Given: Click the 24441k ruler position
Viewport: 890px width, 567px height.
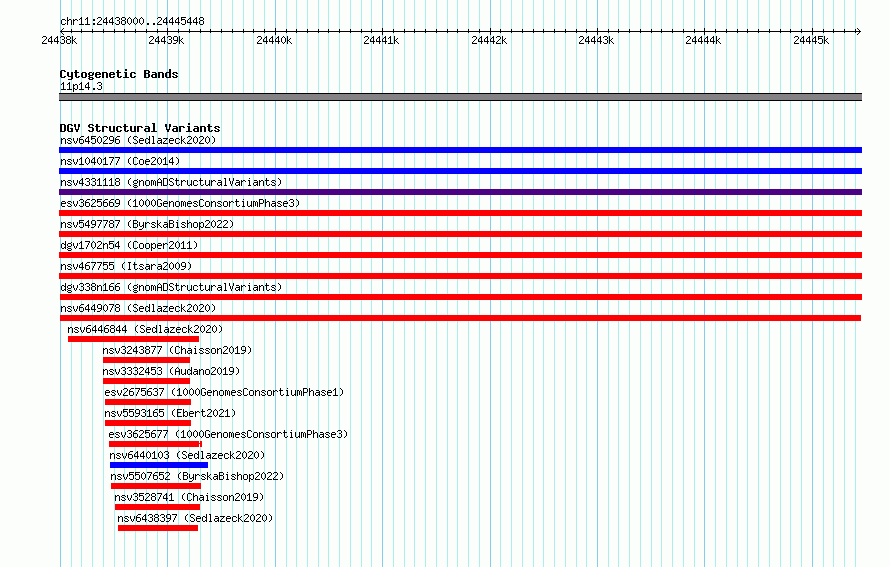Looking at the screenshot, I should click(x=381, y=40).
